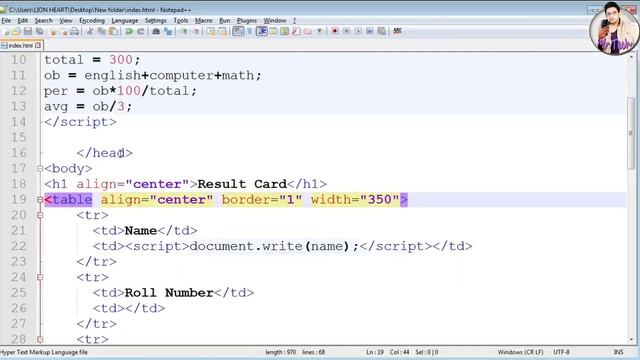Viewport: 640px width, 360px height.
Task: Collapse the table fold marker on line 19
Action: point(40,200)
